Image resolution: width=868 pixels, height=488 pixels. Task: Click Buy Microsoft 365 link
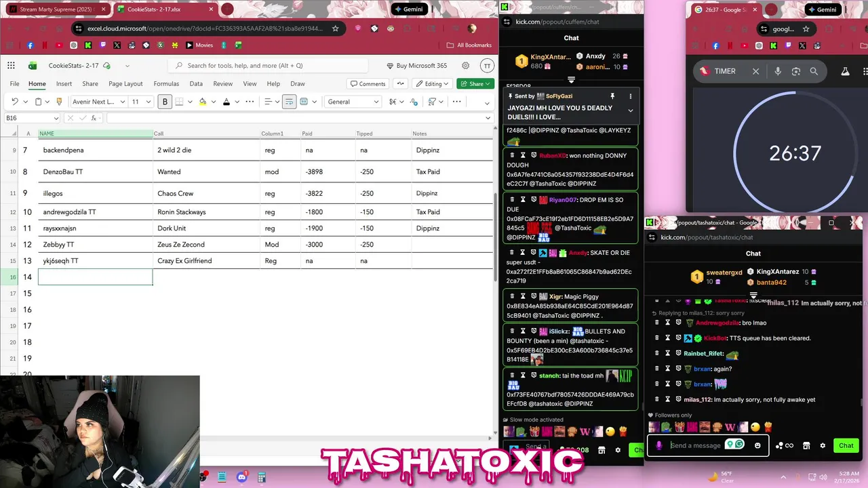point(416,66)
